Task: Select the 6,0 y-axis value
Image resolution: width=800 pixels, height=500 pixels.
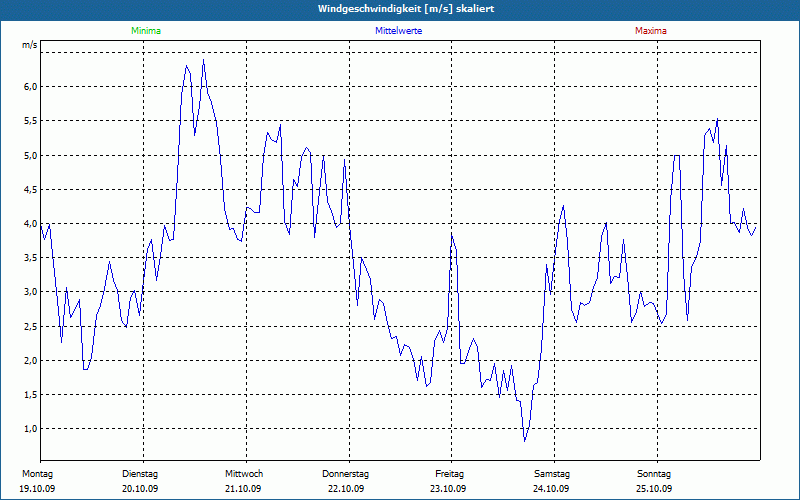Action: point(31,87)
